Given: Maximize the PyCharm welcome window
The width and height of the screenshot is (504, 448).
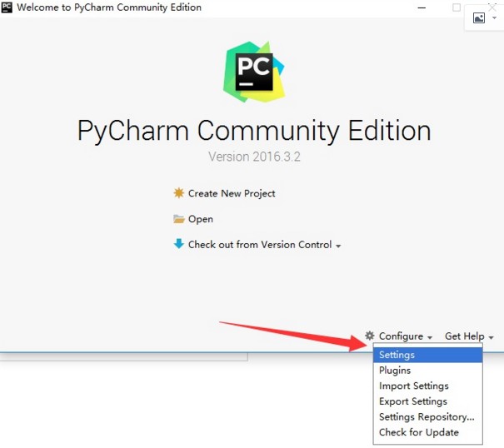Looking at the screenshot, I should coord(457,7).
